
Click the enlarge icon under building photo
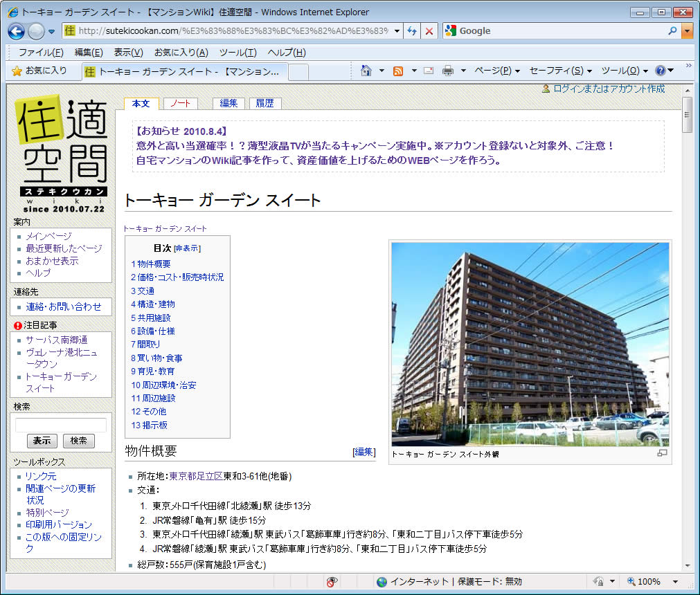pos(662,453)
